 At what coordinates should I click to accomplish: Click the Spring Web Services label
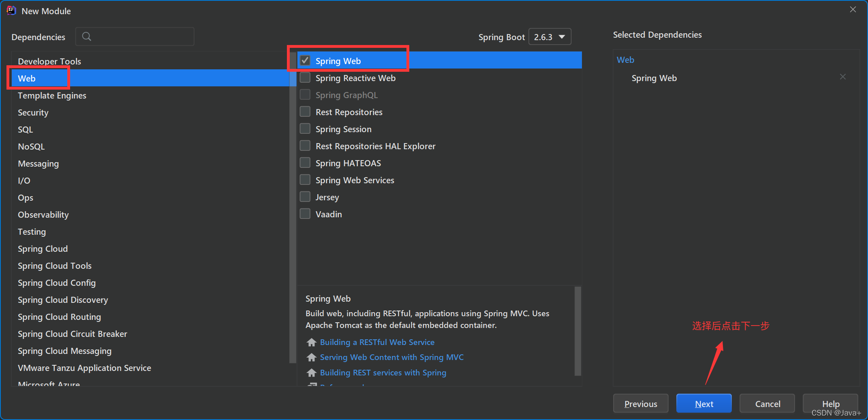(355, 180)
